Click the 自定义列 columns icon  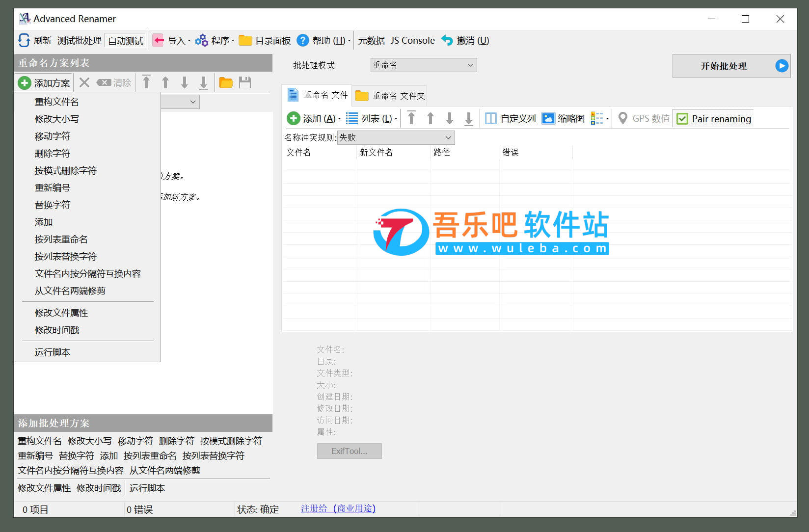click(x=491, y=118)
